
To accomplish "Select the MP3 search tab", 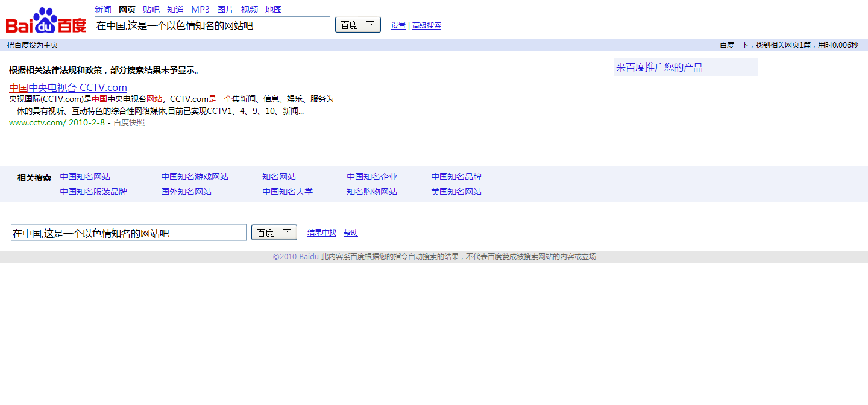I will coord(200,10).
